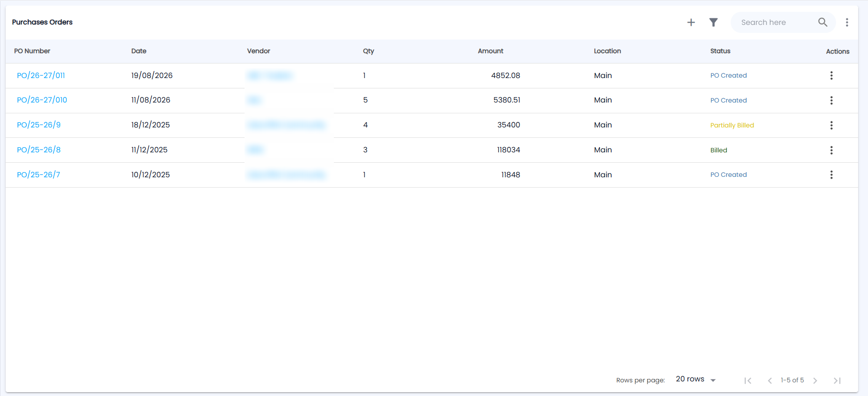Click the amount 118034
Image resolution: width=868 pixels, height=396 pixels.
pyautogui.click(x=508, y=150)
